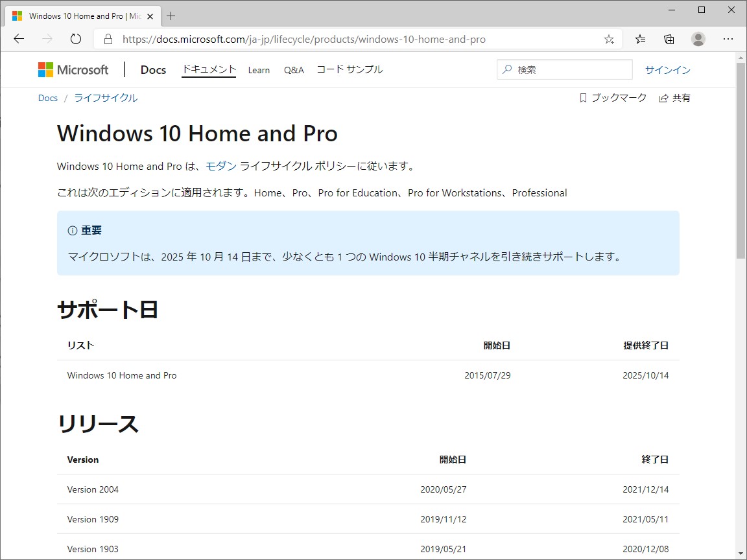Open the Favorites list icon
The height and width of the screenshot is (560, 747).
(x=640, y=39)
